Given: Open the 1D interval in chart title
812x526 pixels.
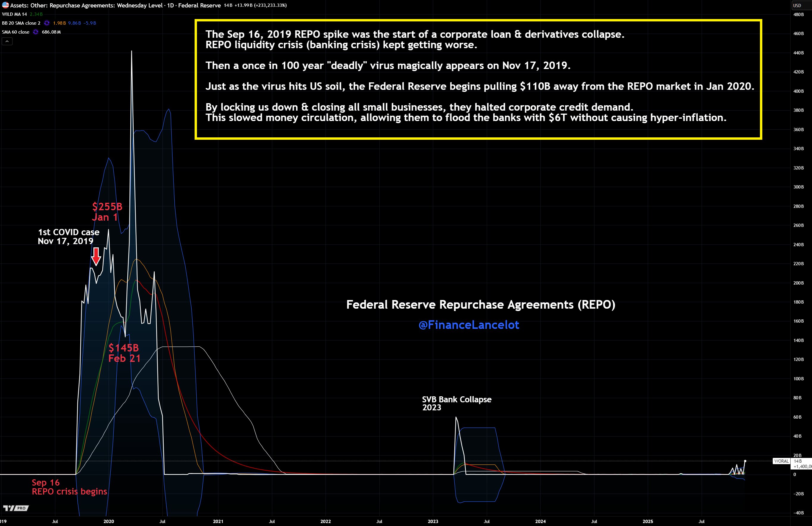Looking at the screenshot, I should [170, 5].
